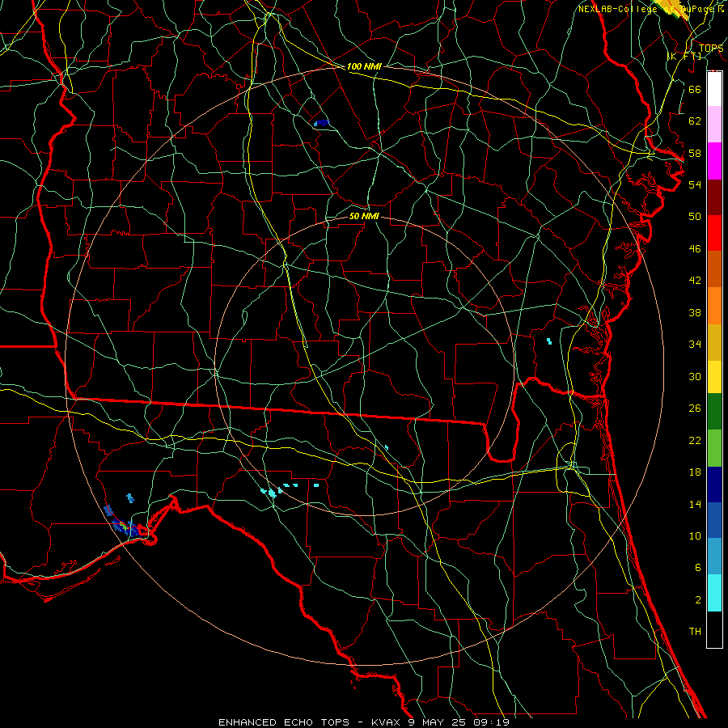Screen dimensions: 728x728
Task: Pick the yellow legend swatch beside 30
Action: pyautogui.click(x=714, y=377)
